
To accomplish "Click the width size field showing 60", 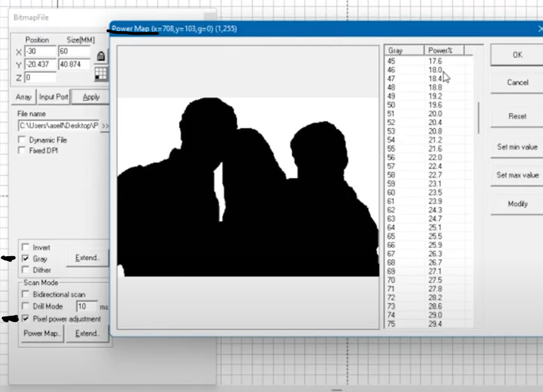I will 74,51.
